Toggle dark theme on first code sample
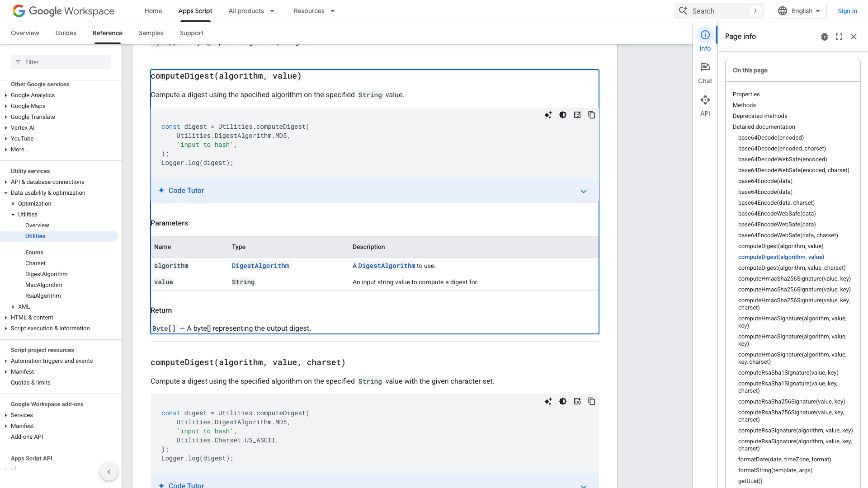The image size is (868, 488). click(x=563, y=115)
